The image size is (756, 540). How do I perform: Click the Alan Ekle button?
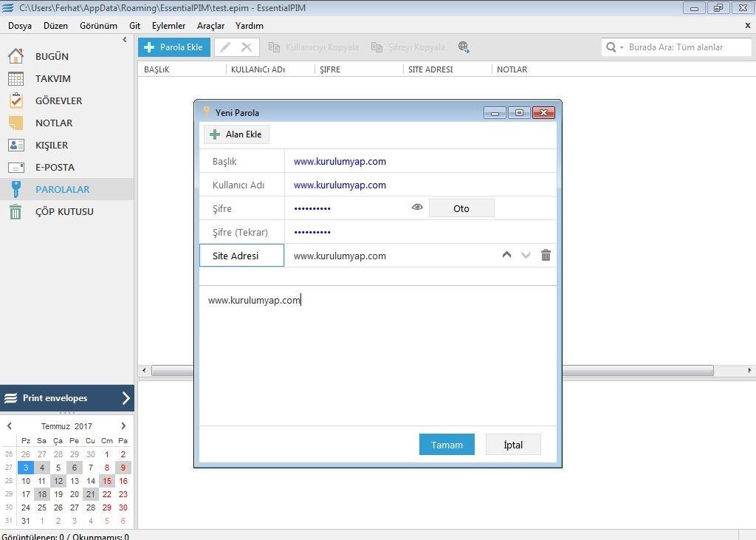236,134
